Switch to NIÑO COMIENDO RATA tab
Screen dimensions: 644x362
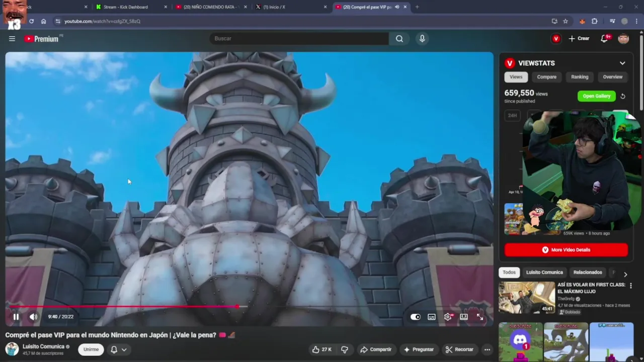click(210, 7)
